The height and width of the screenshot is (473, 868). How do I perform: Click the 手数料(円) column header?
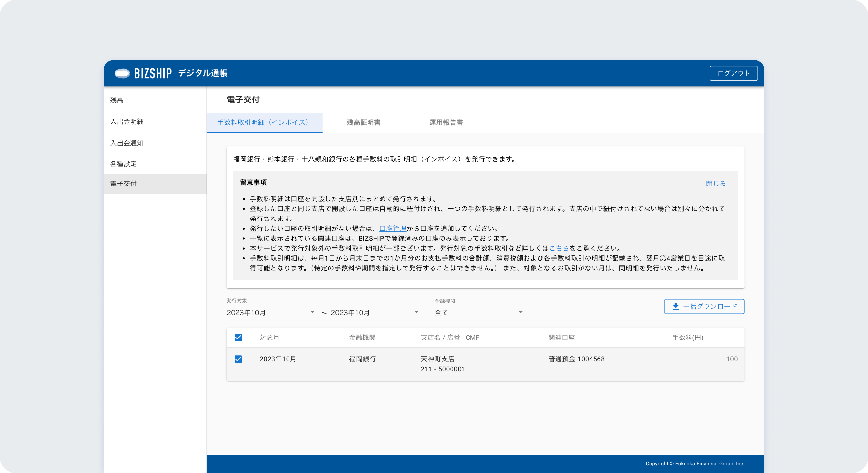(x=687, y=337)
